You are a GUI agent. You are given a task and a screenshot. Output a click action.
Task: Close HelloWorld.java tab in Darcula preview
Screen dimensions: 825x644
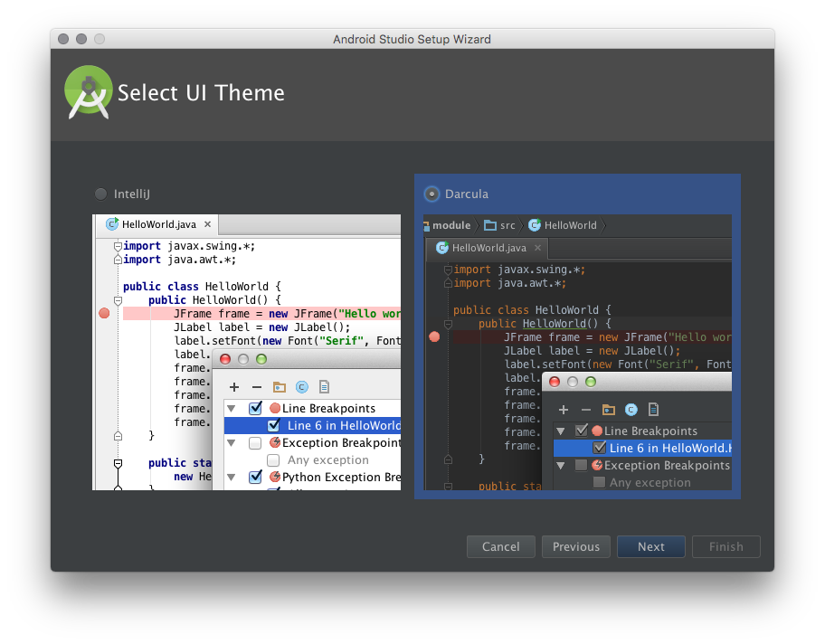pos(537,248)
